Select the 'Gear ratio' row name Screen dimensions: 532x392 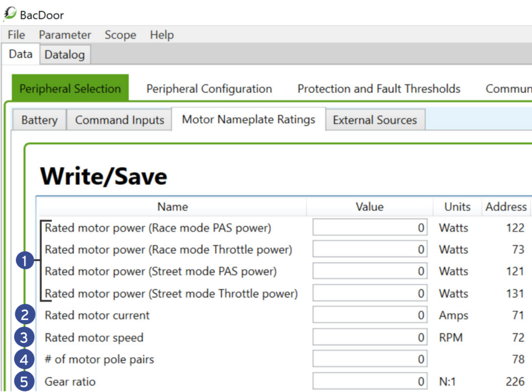tap(70, 381)
